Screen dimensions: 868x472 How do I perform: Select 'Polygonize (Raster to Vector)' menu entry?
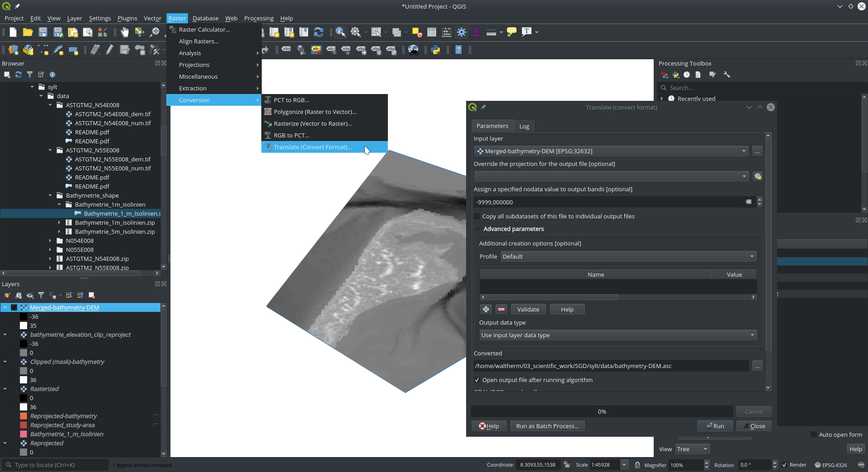(x=315, y=112)
